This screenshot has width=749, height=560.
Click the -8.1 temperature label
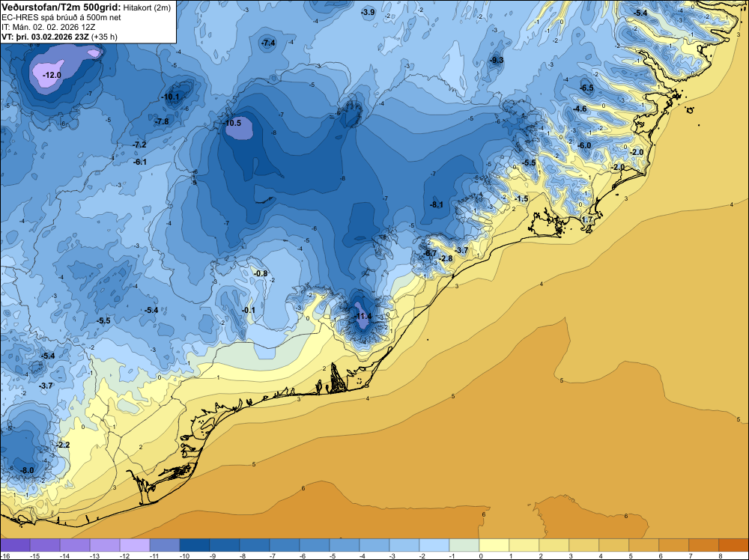click(436, 204)
